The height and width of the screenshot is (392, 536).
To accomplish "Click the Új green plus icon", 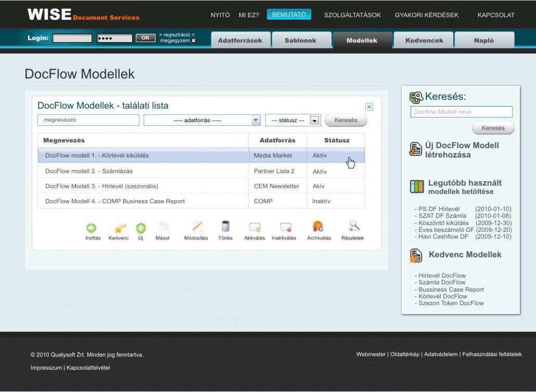I will point(141,228).
